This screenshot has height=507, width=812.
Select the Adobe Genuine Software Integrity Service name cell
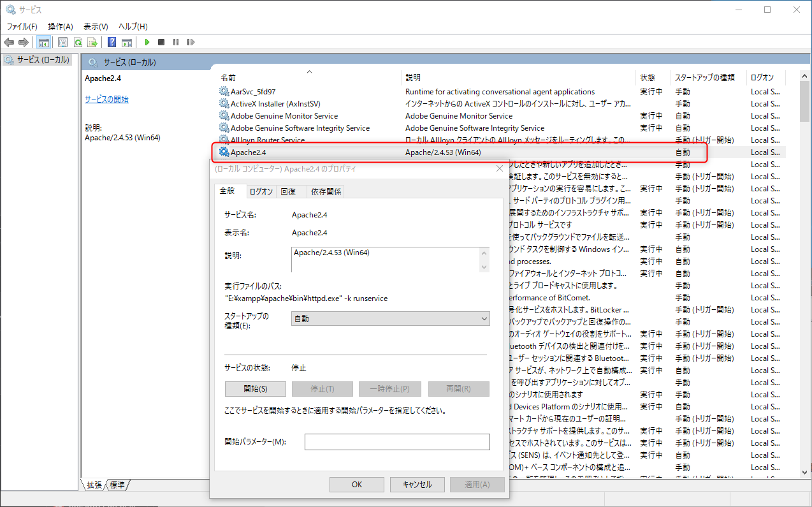point(300,128)
